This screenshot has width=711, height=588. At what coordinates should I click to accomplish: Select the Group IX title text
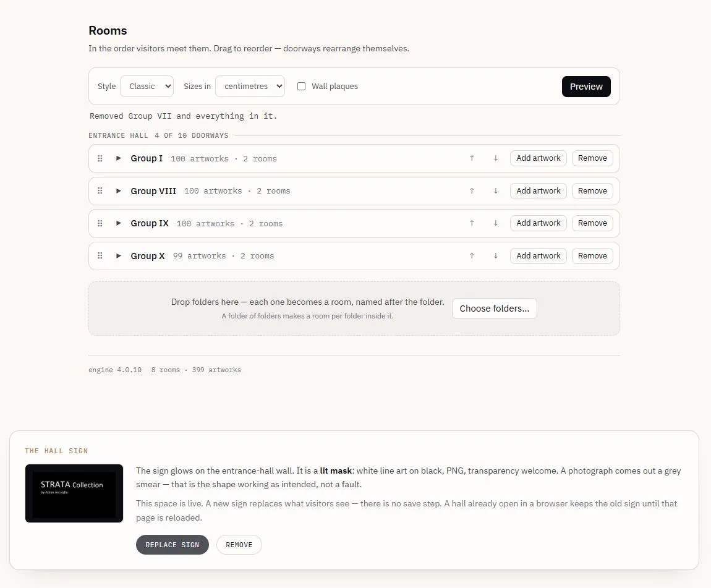pos(150,223)
